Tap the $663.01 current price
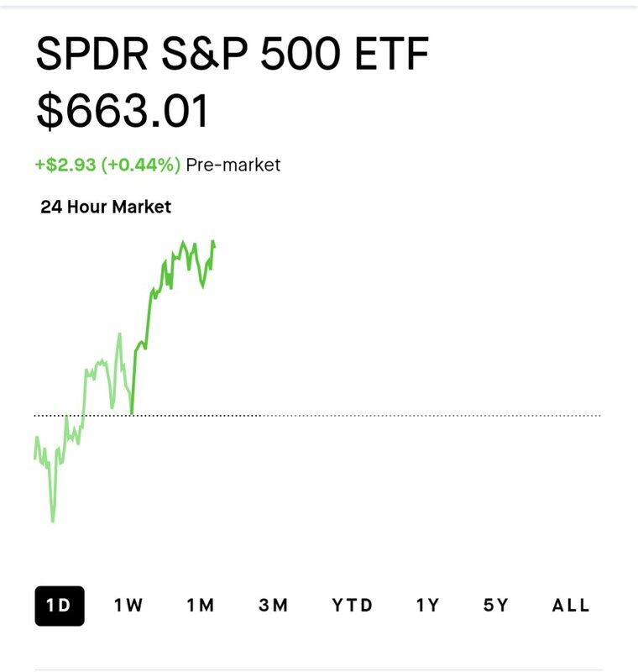The height and width of the screenshot is (672, 638). tap(123, 112)
